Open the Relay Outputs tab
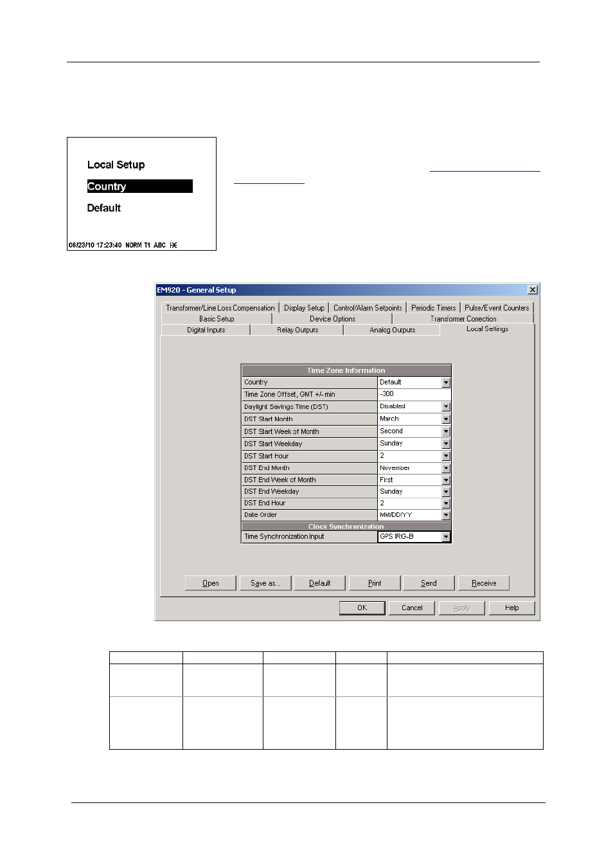 coord(298,330)
